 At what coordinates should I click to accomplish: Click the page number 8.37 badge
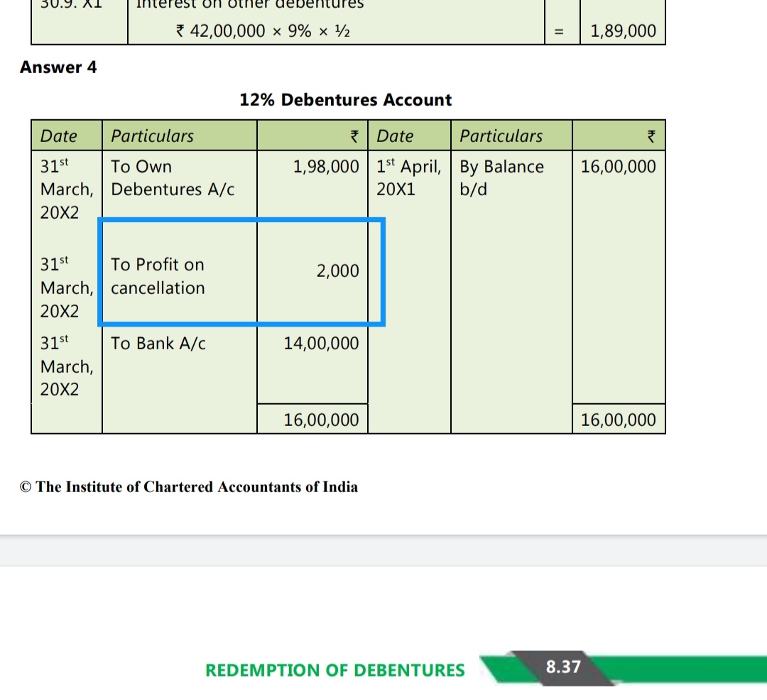tap(563, 667)
